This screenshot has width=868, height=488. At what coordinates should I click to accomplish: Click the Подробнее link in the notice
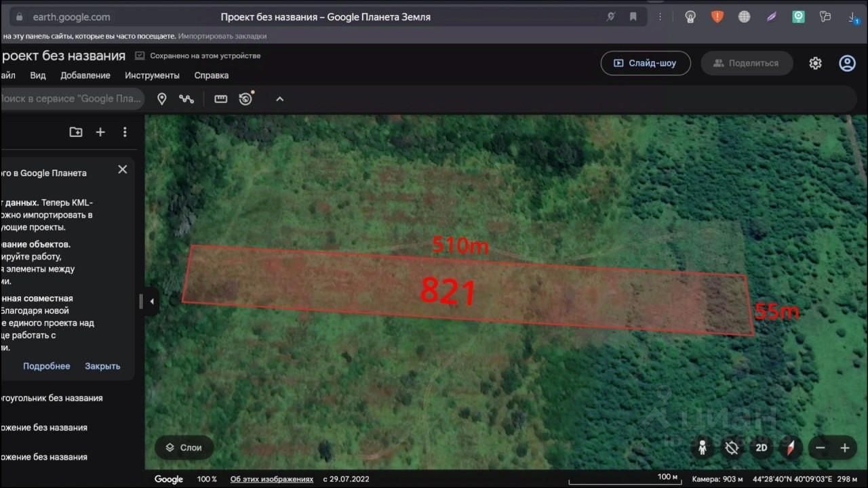click(46, 366)
